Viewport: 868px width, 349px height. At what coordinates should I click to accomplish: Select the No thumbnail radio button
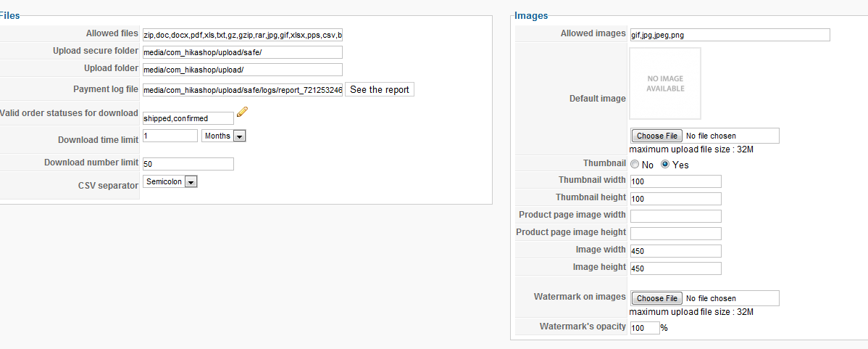(x=635, y=165)
